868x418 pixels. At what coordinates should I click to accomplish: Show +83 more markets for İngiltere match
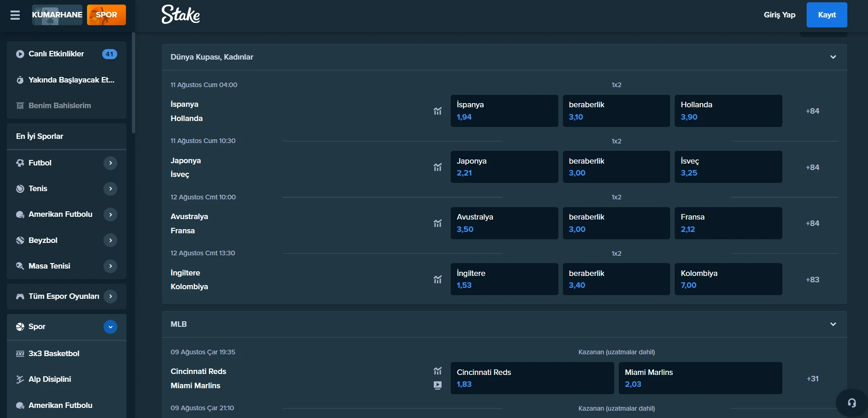812,280
